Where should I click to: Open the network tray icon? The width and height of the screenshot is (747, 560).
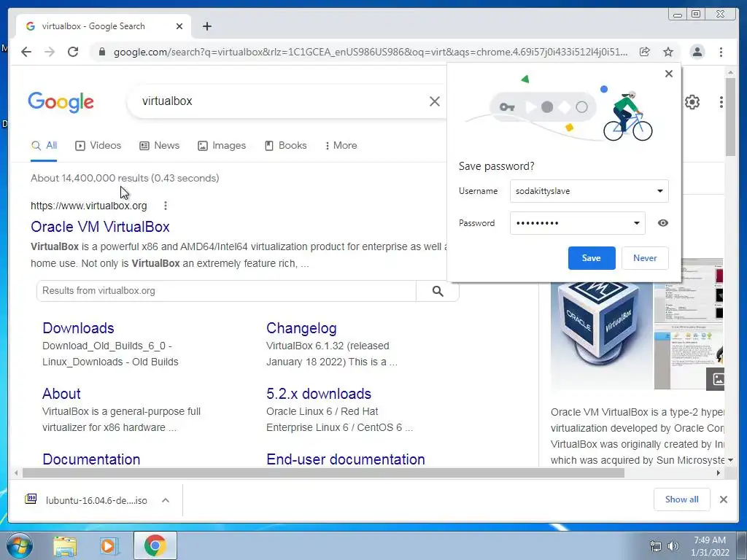[x=656, y=546]
